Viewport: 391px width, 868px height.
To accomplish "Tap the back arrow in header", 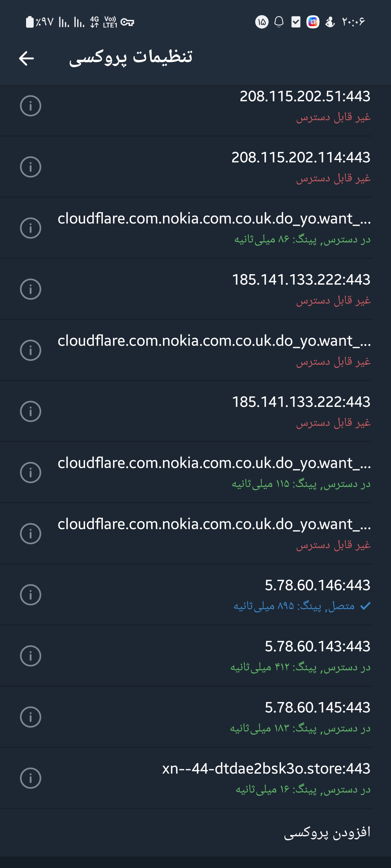I will click(x=26, y=58).
